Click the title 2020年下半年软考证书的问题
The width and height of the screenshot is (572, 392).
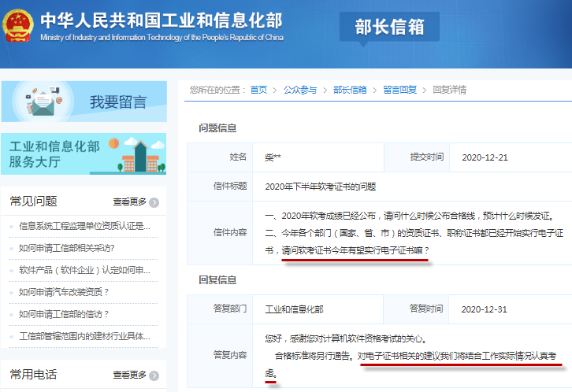[x=321, y=187]
